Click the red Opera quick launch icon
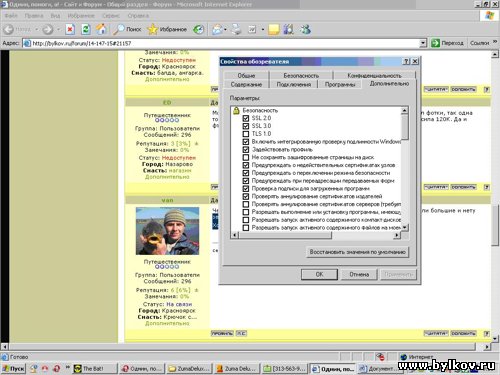500x375 pixels. [57, 368]
